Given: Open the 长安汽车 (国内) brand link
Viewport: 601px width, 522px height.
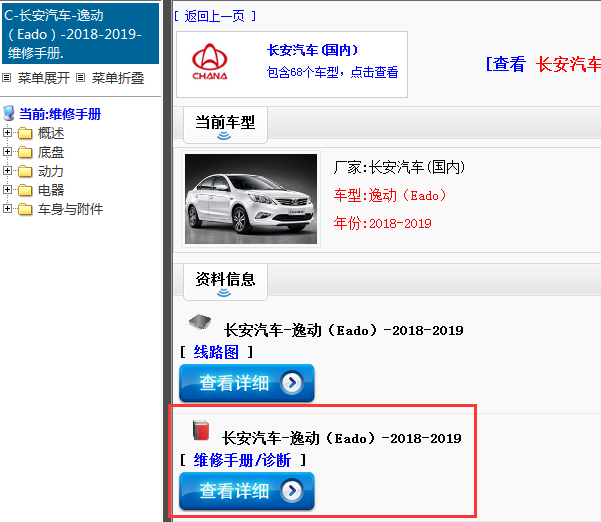Looking at the screenshot, I should click(312, 50).
